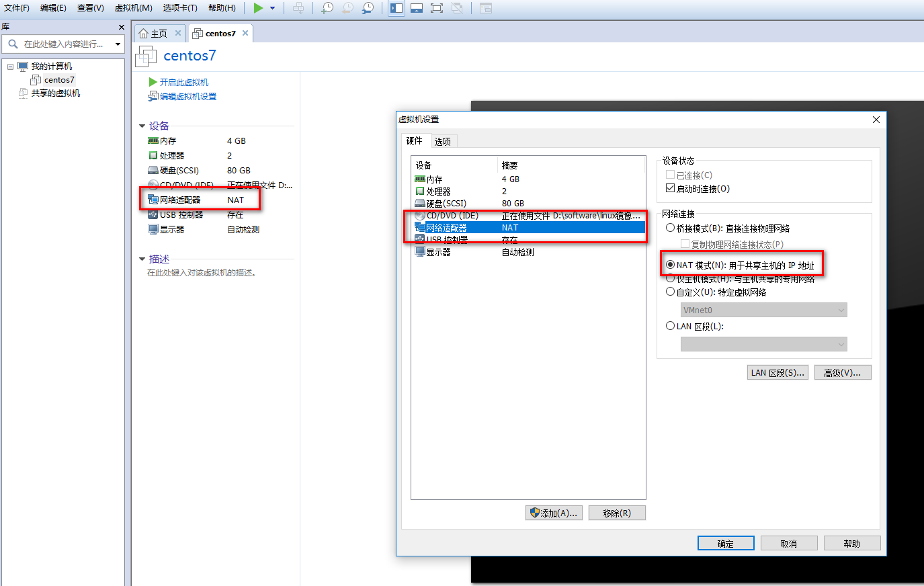
Task: Take a snapshot using toolbar clock-plus icon
Action: point(327,8)
